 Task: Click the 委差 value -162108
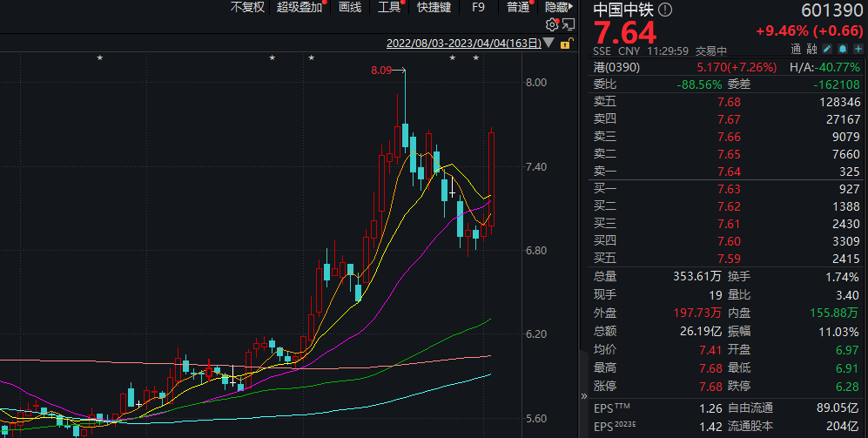coord(837,84)
